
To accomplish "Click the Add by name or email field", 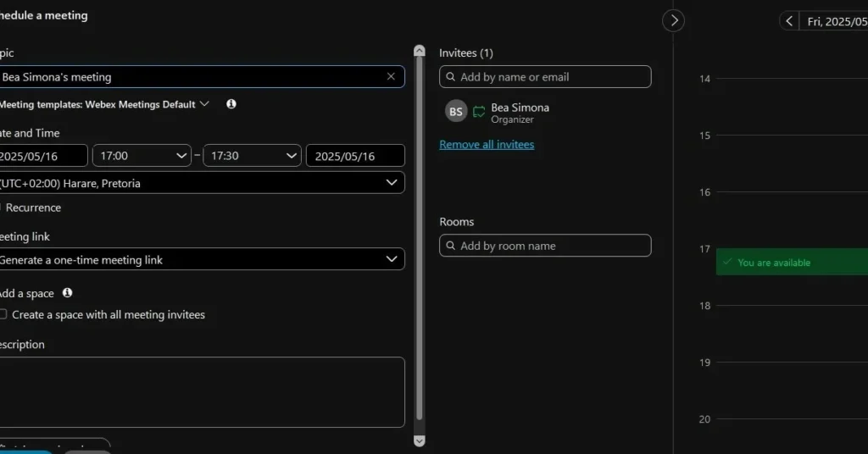I will [x=545, y=77].
